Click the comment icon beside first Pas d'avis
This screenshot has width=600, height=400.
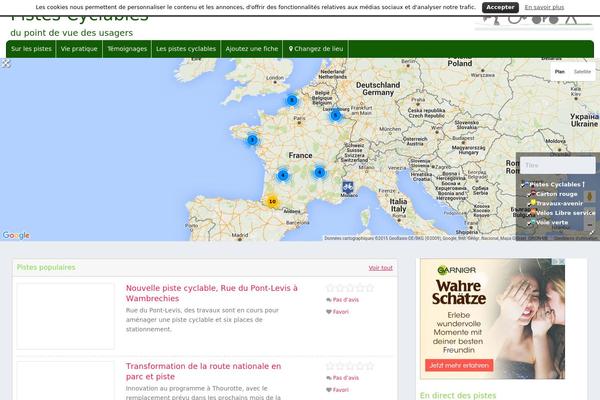pos(328,300)
